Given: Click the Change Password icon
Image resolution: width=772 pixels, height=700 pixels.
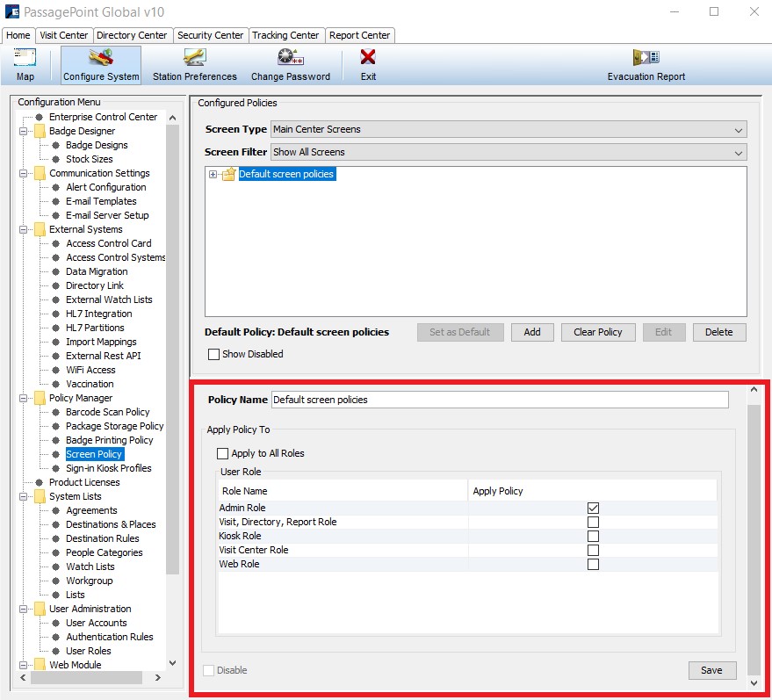Looking at the screenshot, I should 291,57.
